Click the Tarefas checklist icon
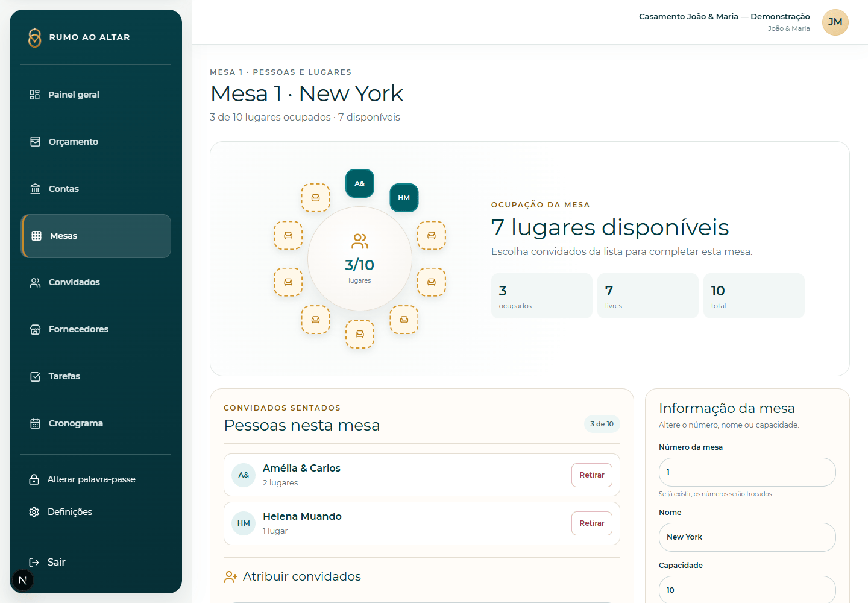Screen dimensions: 868x603 [36, 376]
